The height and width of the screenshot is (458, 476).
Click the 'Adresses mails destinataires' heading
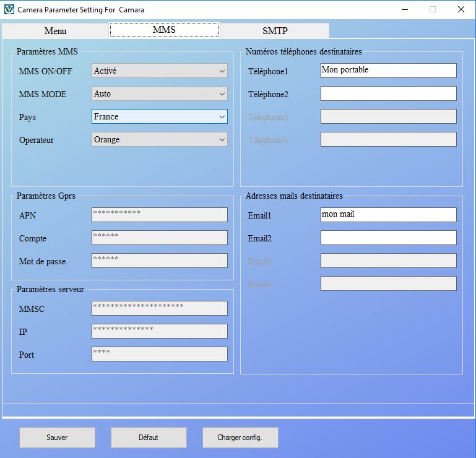tap(294, 196)
